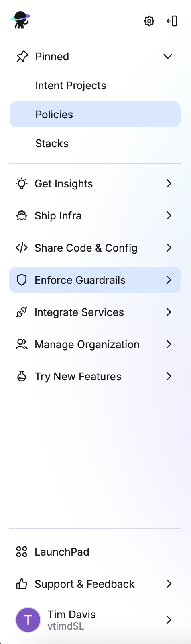
Task: Expand Support & Feedback chevron
Action: tap(169, 584)
